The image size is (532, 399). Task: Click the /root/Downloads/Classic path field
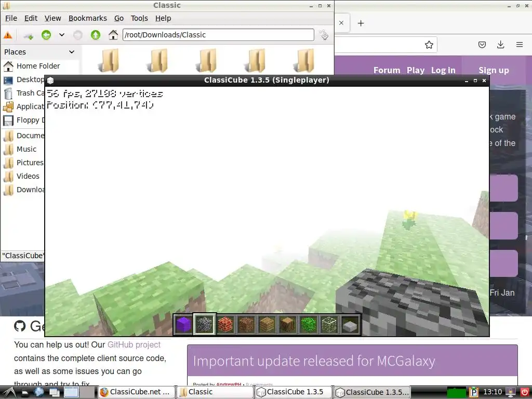click(x=218, y=35)
